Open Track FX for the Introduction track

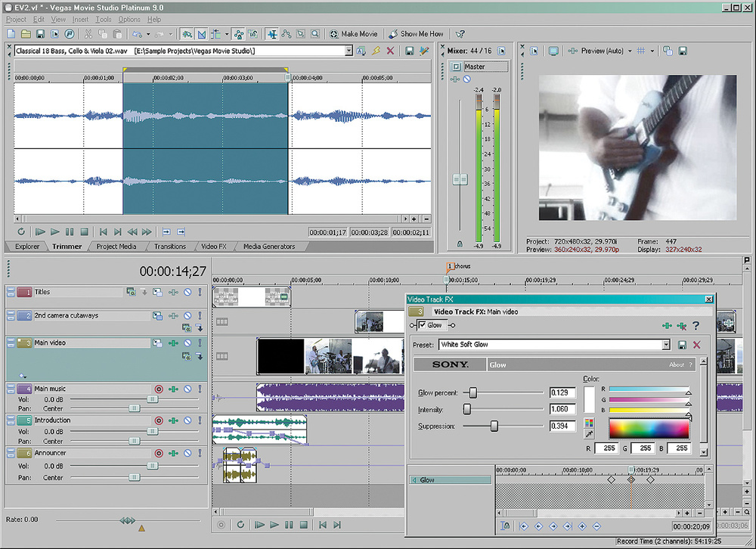click(x=173, y=420)
